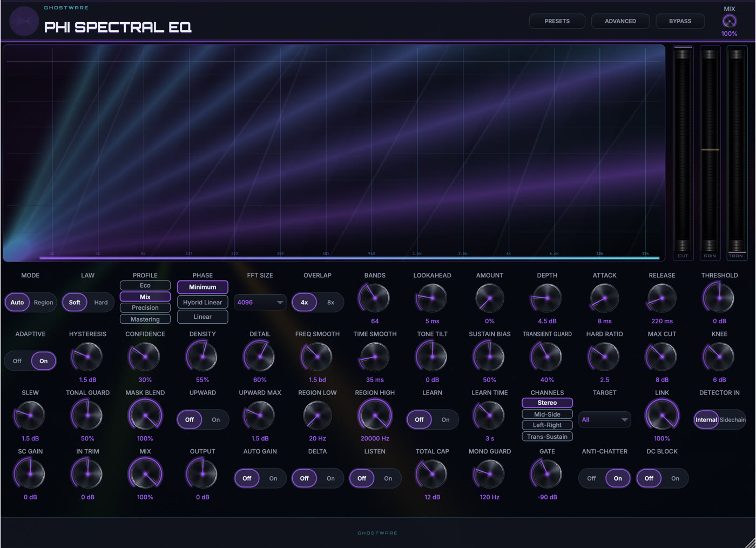
Task: Click the DENSITY knob
Action: coord(202,357)
